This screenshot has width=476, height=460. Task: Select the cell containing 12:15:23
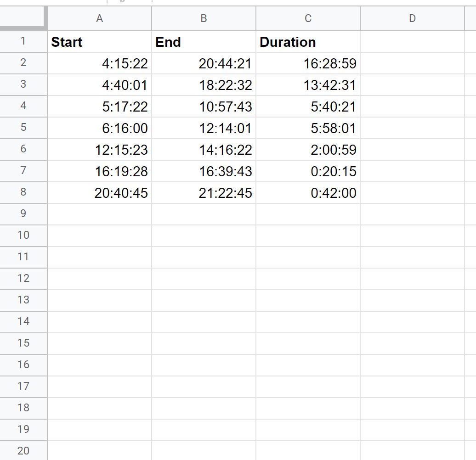pyautogui.click(x=99, y=150)
